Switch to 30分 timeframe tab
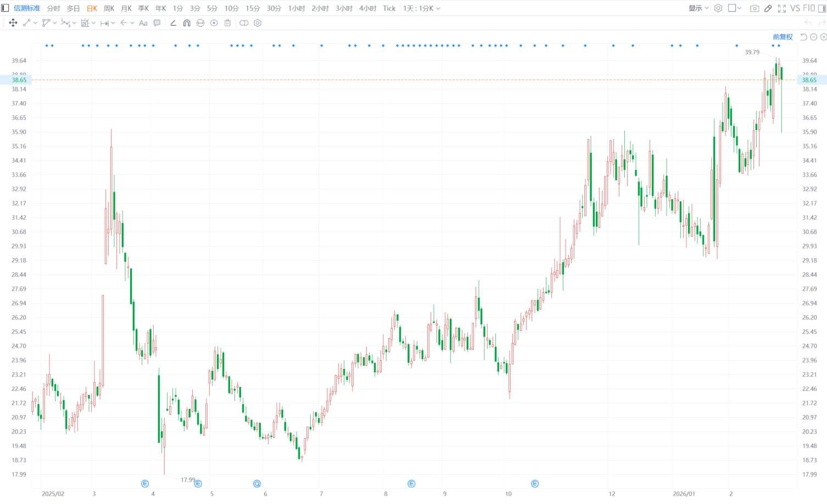Viewport: 827px width, 504px height. click(273, 8)
